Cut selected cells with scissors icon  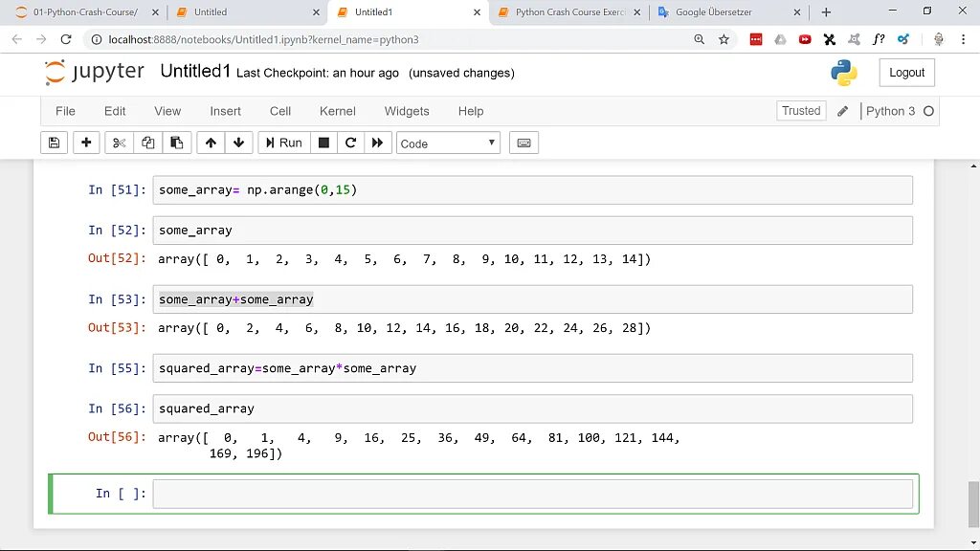pos(119,143)
